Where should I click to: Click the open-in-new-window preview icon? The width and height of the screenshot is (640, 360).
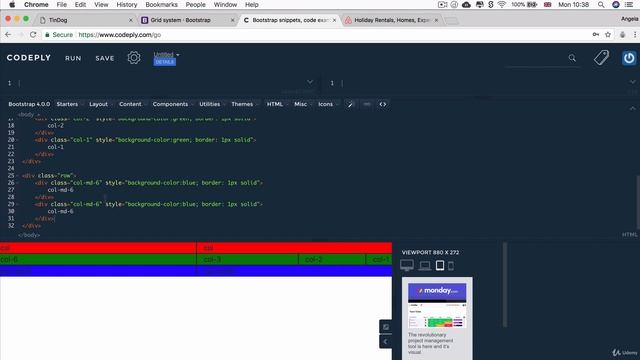click(x=386, y=327)
